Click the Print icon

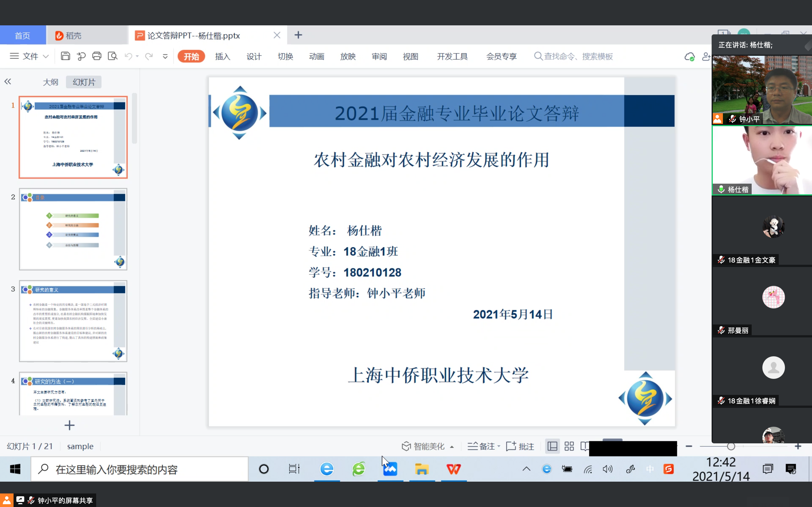point(97,56)
